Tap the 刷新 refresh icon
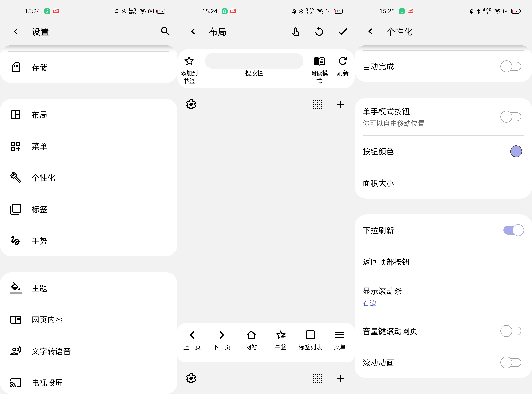Image resolution: width=532 pixels, height=394 pixels. (343, 61)
